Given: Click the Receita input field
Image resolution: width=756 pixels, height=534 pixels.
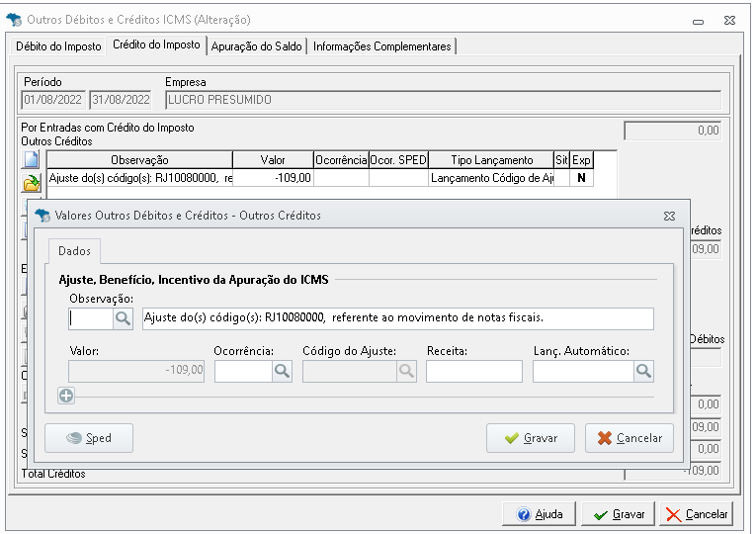Looking at the screenshot, I should point(474,371).
